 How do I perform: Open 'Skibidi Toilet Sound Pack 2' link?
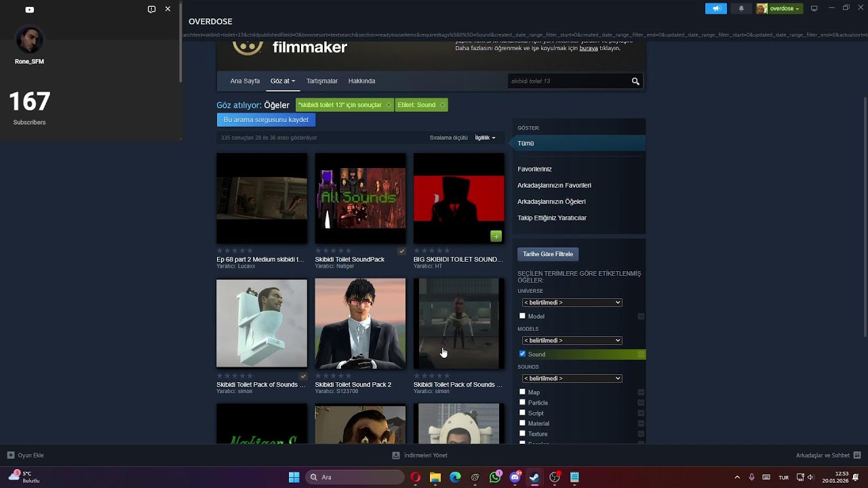tap(353, 385)
